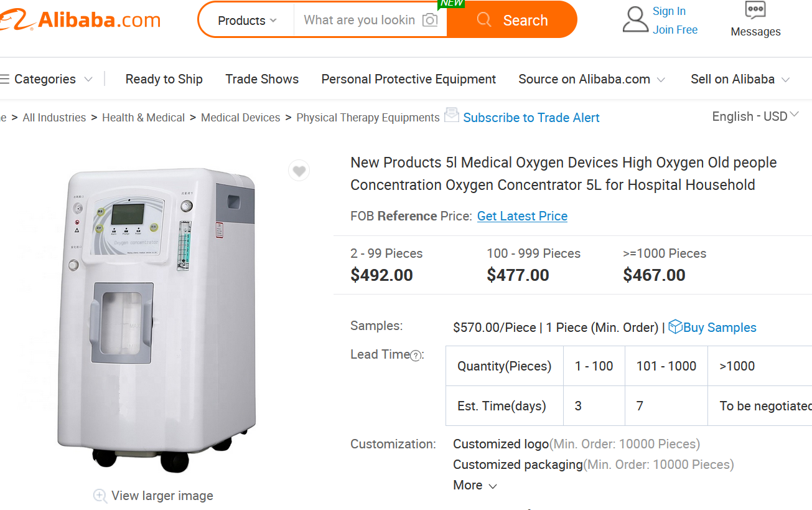Open Messages chat bubble icon
Image resolution: width=812 pixels, height=510 pixels.
[755, 11]
